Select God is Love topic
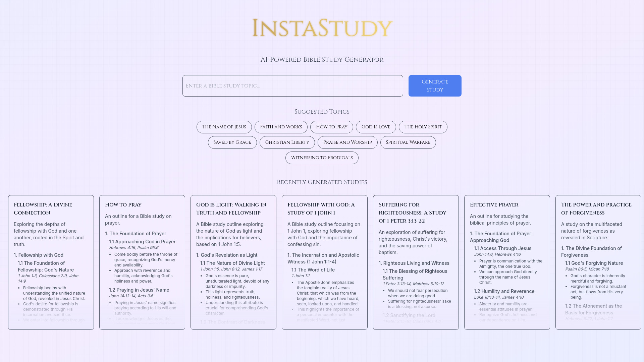Screen dimensions: 644x362 point(376,126)
